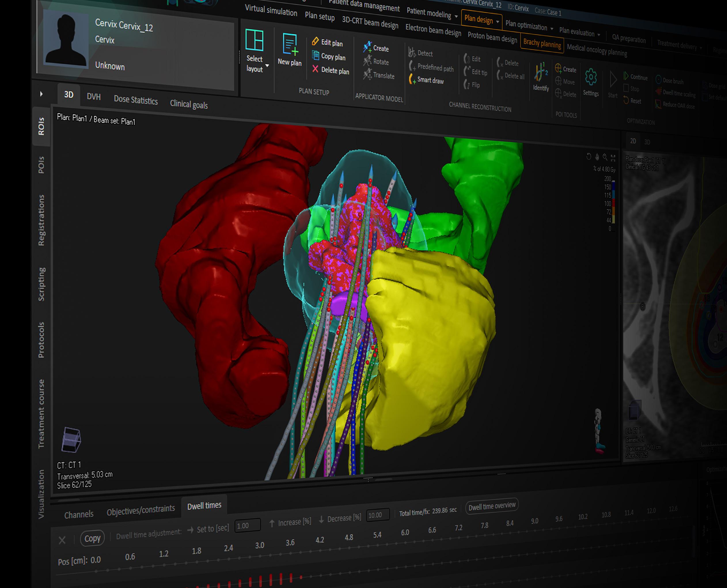Open the Objectives/constraints tab

(141, 511)
